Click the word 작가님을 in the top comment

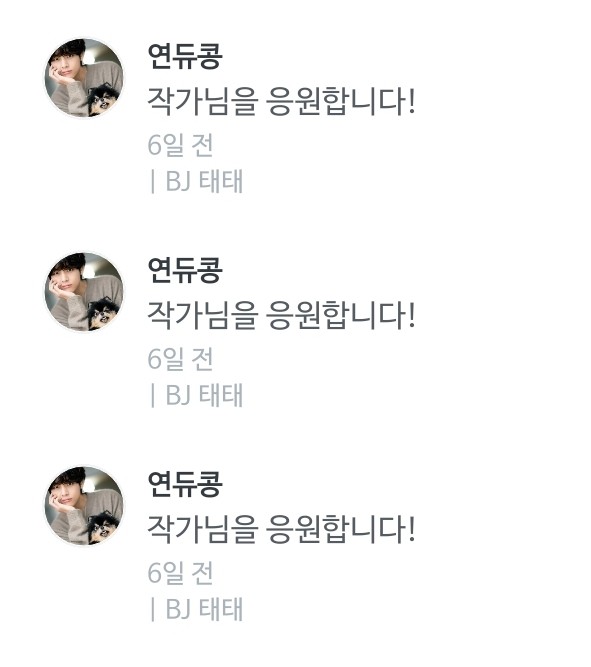(203, 101)
